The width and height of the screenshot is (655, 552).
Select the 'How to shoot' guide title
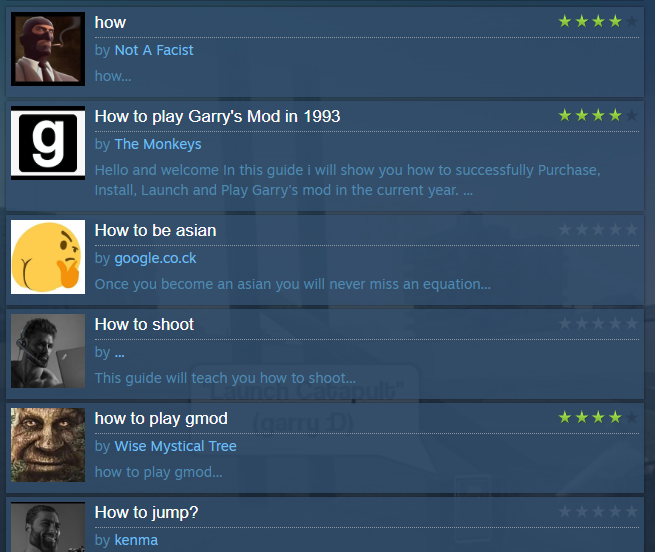tap(144, 325)
